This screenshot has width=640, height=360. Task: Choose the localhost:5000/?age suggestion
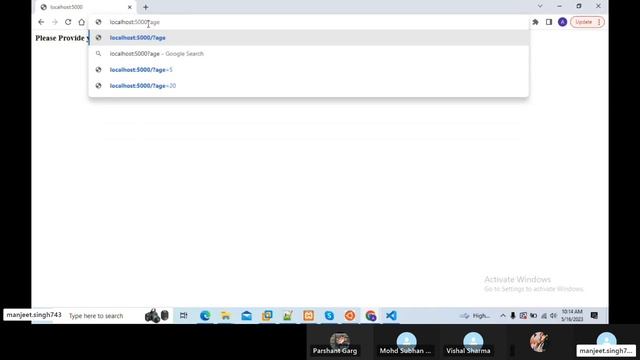click(309, 38)
